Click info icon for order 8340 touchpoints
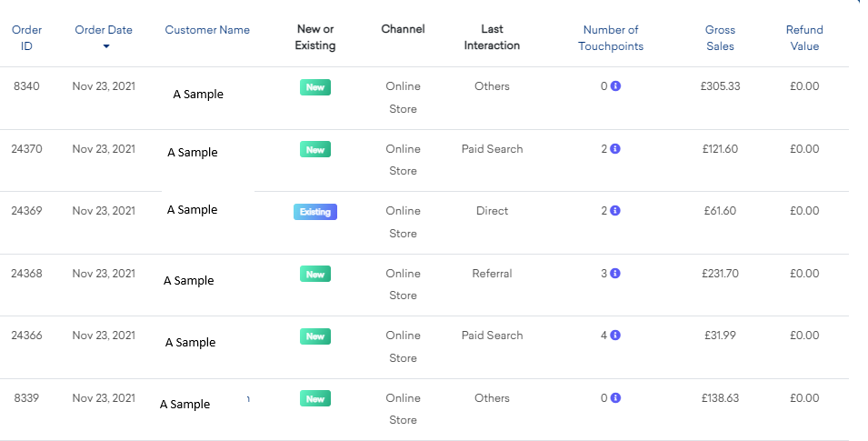This screenshot has height=441, width=868. pyautogui.click(x=615, y=86)
